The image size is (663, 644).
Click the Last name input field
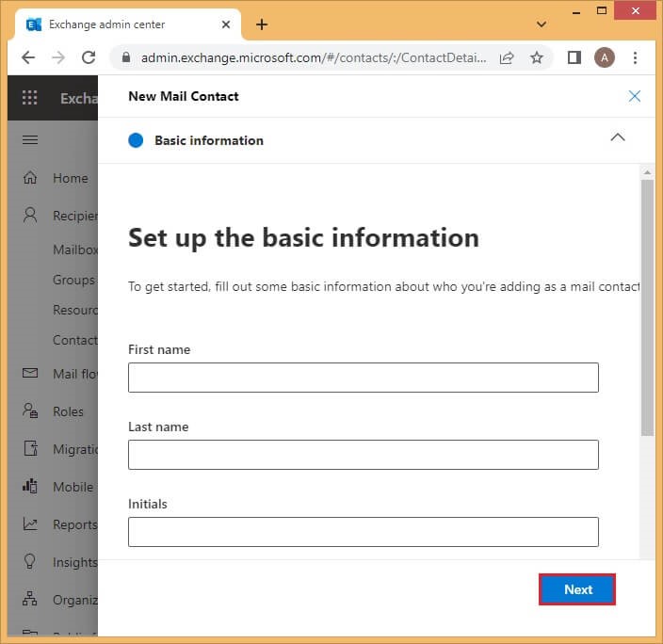coord(364,455)
